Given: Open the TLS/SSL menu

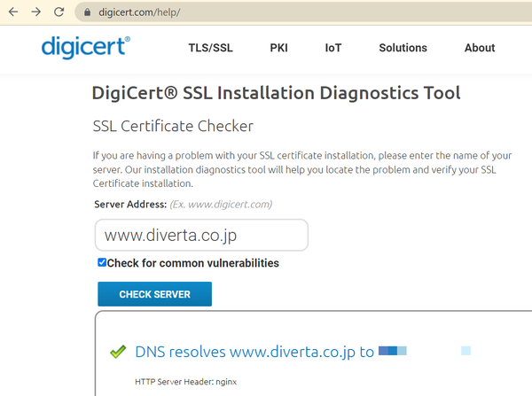Looking at the screenshot, I should click(x=211, y=48).
